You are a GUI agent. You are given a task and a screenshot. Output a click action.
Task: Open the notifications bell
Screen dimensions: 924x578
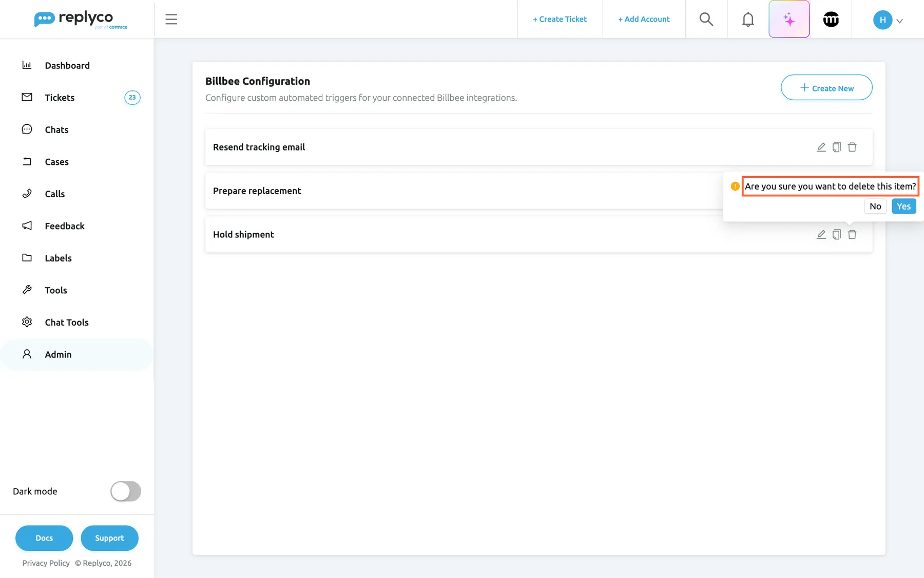click(748, 20)
